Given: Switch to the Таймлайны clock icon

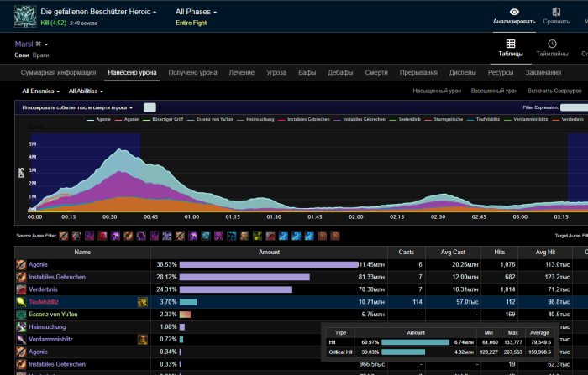Looking at the screenshot, I should (x=552, y=44).
